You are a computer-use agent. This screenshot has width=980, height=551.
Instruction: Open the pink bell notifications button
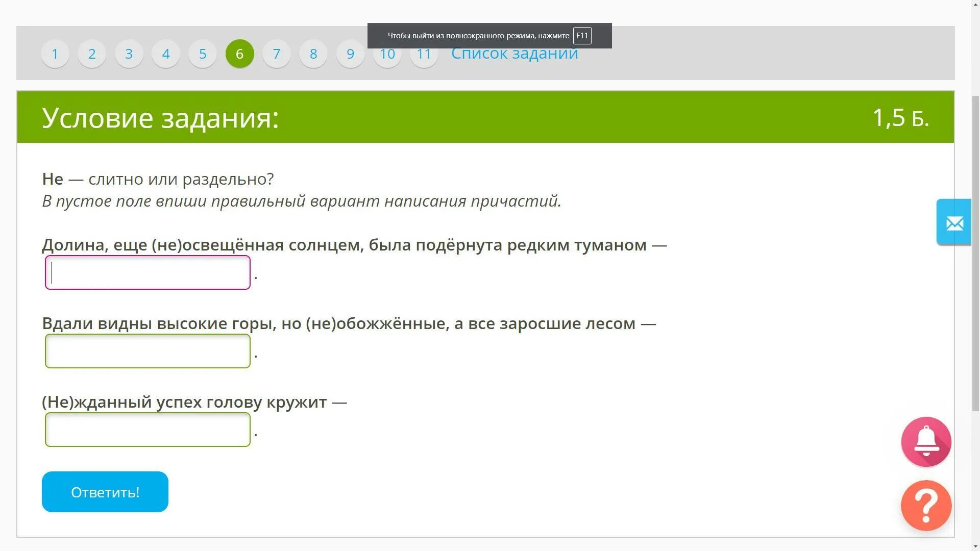coord(926,441)
